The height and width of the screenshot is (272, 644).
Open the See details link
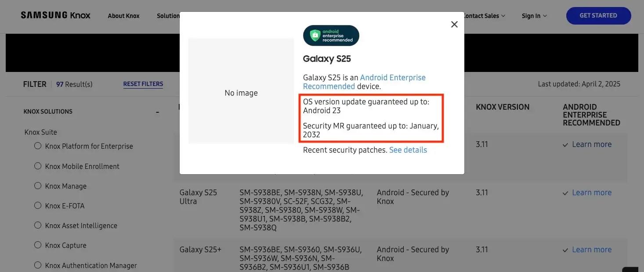tap(408, 150)
